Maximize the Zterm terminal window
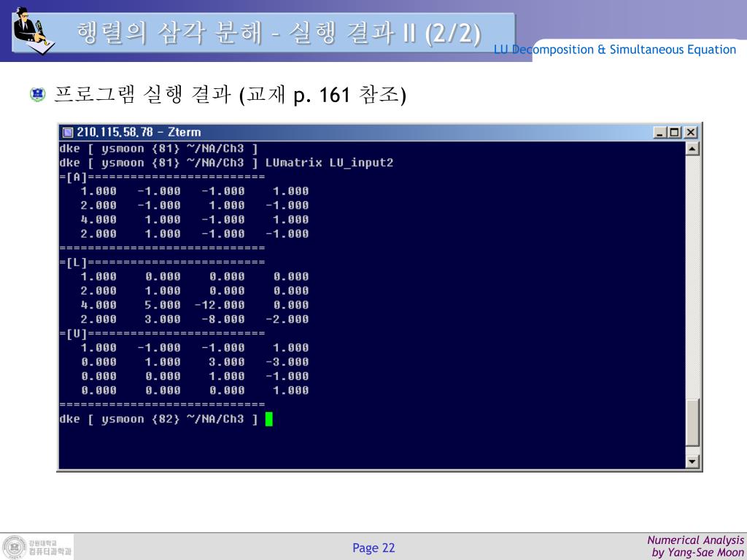 [675, 132]
